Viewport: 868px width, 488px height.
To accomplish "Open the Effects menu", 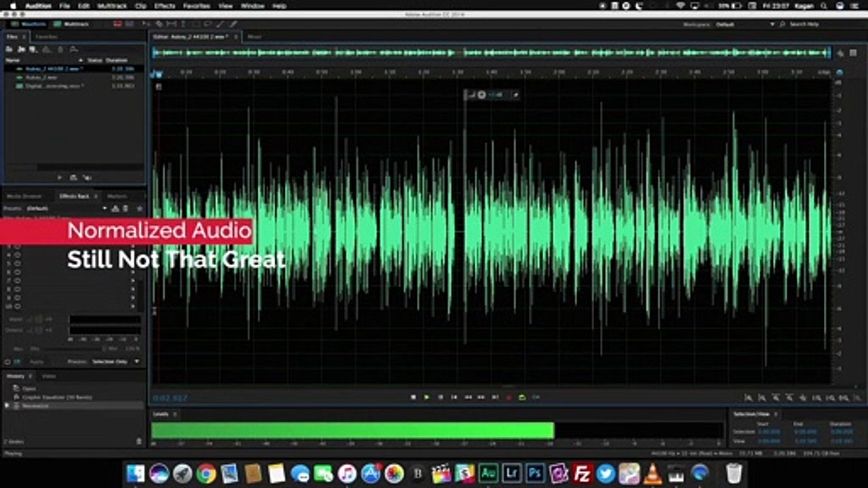I will coord(164,5).
